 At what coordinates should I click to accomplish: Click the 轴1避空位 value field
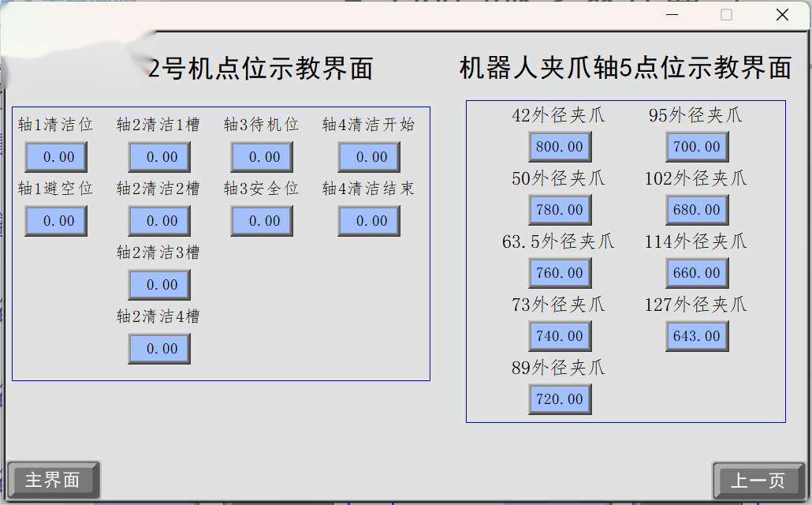pos(56,221)
